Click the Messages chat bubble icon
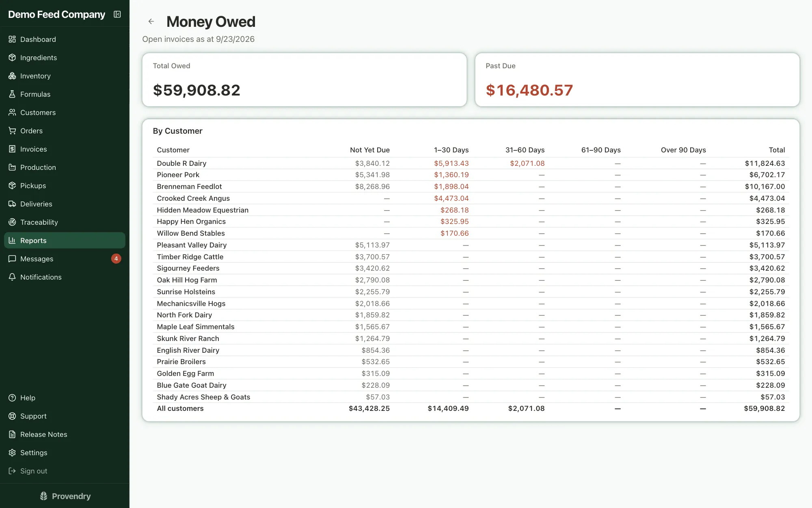 point(12,259)
